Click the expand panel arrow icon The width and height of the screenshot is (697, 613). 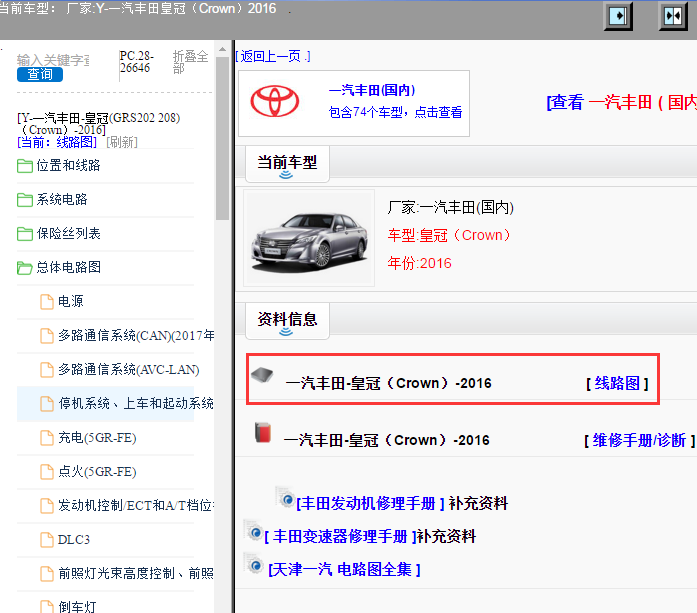pos(618,16)
